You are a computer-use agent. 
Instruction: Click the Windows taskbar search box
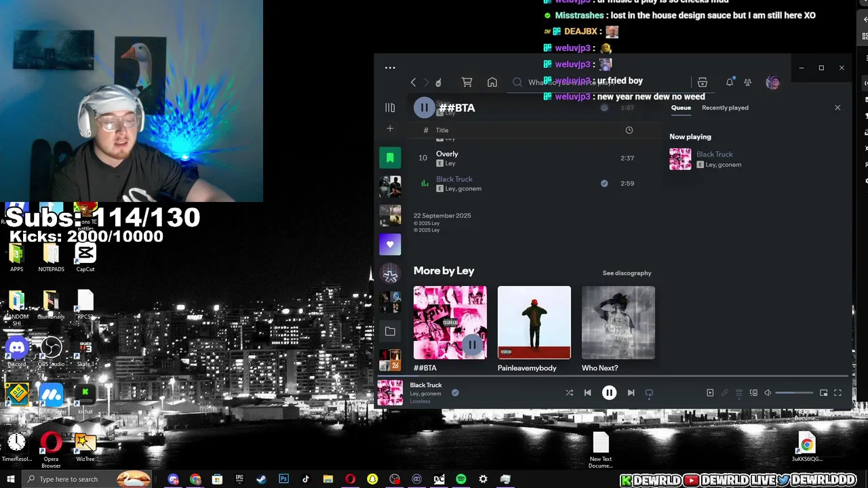(x=86, y=479)
